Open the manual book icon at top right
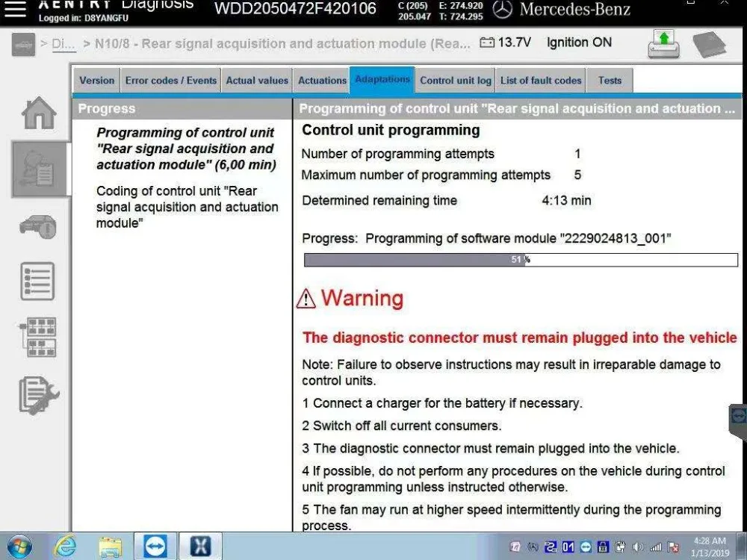747x560 pixels. coord(710,45)
